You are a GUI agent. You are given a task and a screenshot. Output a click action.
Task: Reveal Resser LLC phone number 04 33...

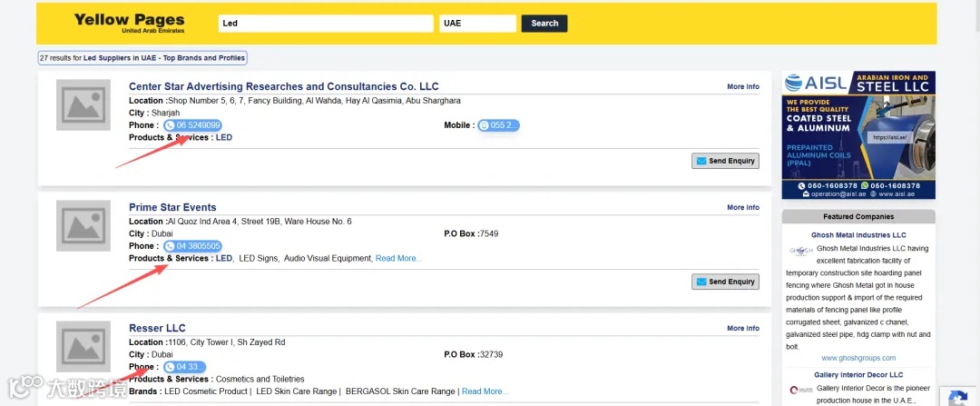(x=184, y=367)
